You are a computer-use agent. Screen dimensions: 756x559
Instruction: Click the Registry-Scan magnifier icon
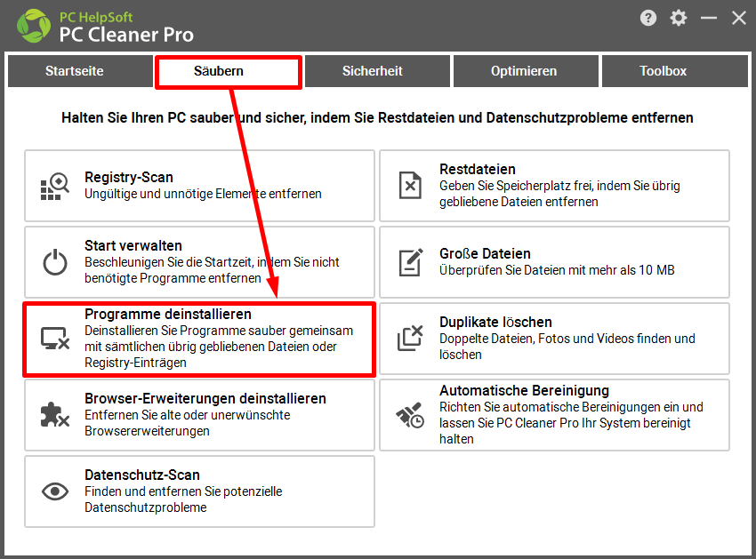[55, 186]
